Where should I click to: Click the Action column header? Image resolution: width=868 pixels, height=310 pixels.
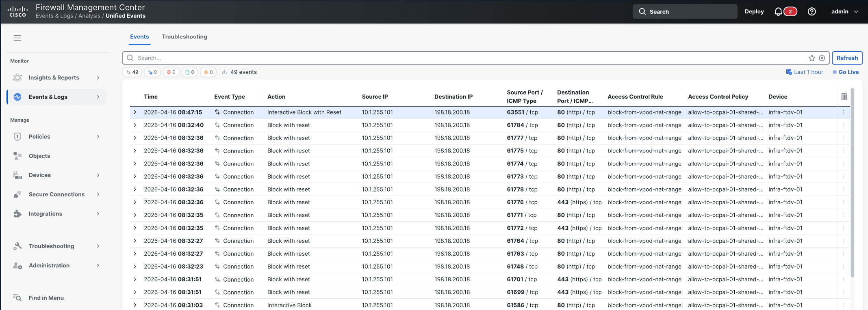pos(276,97)
